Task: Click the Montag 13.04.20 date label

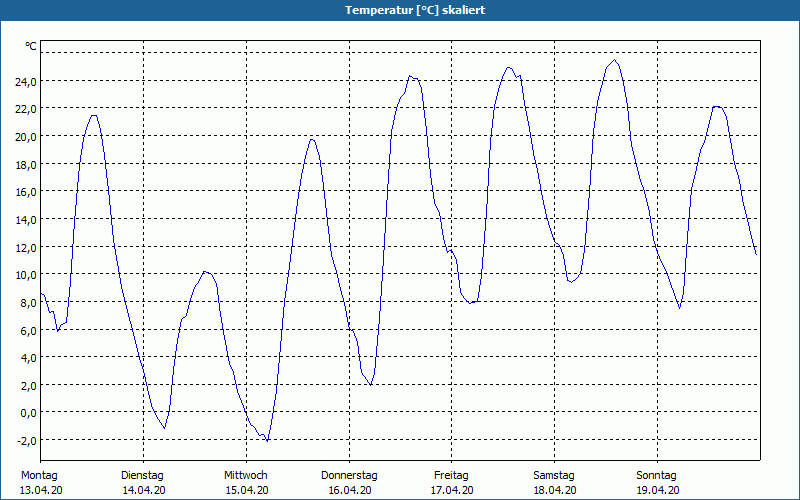Action: 40,483
